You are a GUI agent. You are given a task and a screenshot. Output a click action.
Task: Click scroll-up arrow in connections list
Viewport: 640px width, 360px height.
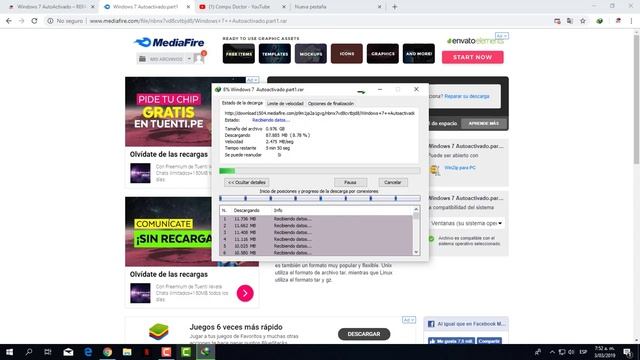tap(416, 209)
